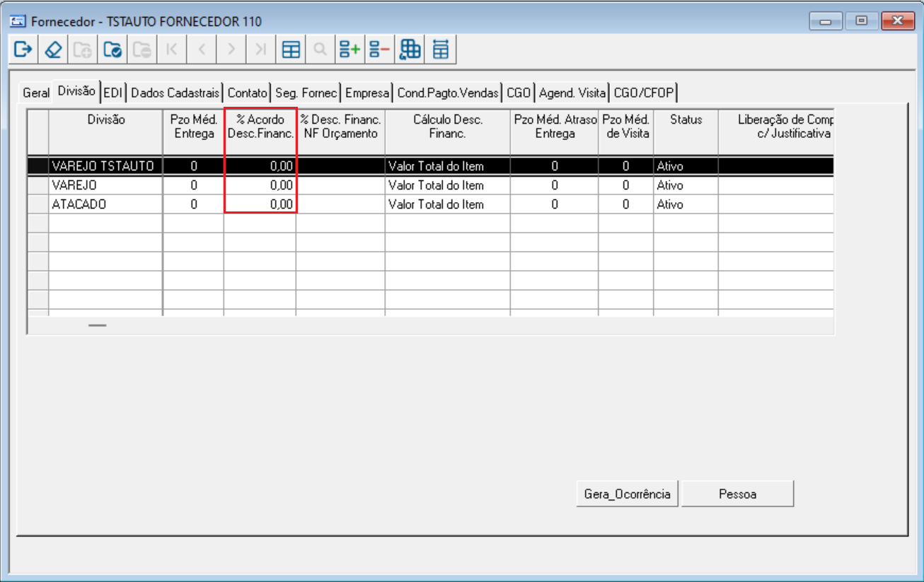This screenshot has width=924, height=582.
Task: Select the Empresa tab
Action: [x=367, y=93]
